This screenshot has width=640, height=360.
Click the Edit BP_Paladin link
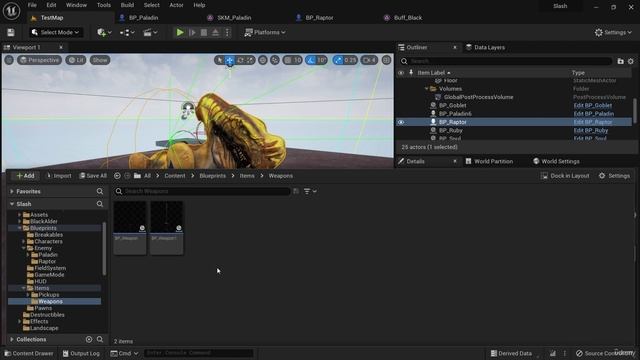(593, 114)
